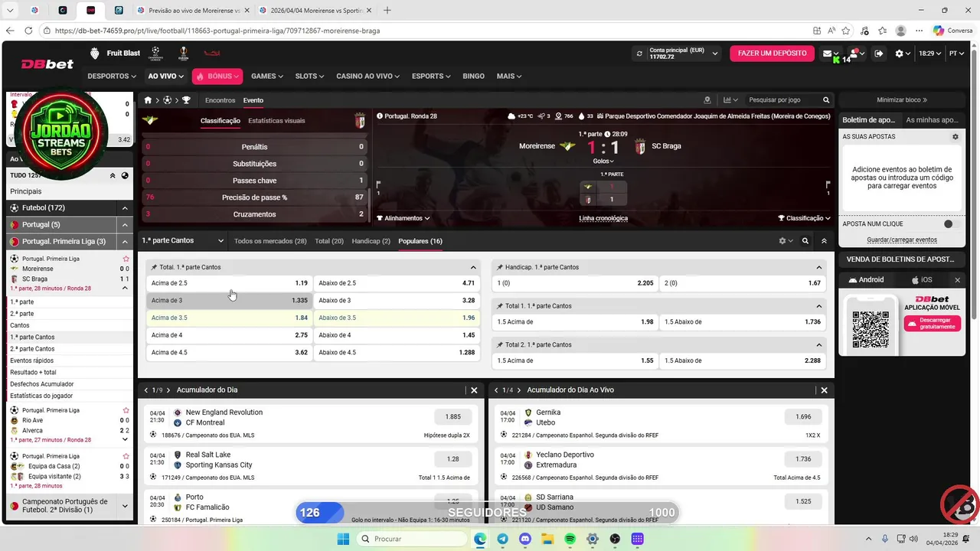Click Guardar/carregar eventos link

tap(902, 240)
